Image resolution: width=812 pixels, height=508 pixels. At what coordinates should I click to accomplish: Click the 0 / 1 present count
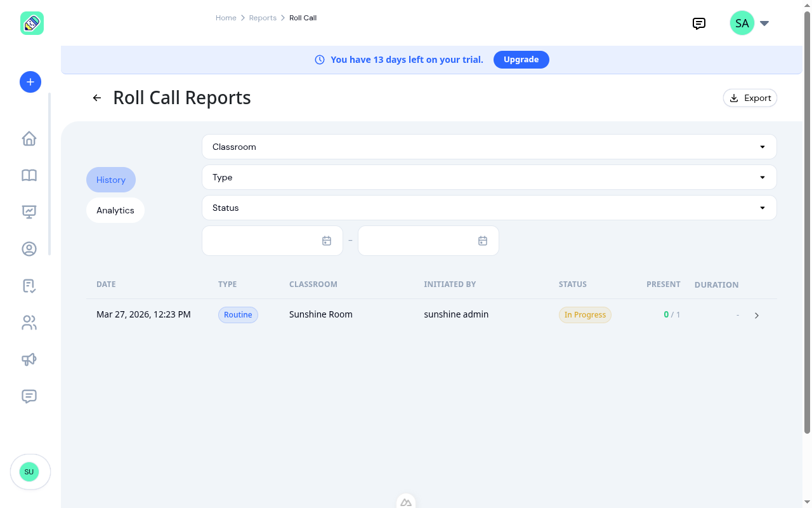(672, 314)
